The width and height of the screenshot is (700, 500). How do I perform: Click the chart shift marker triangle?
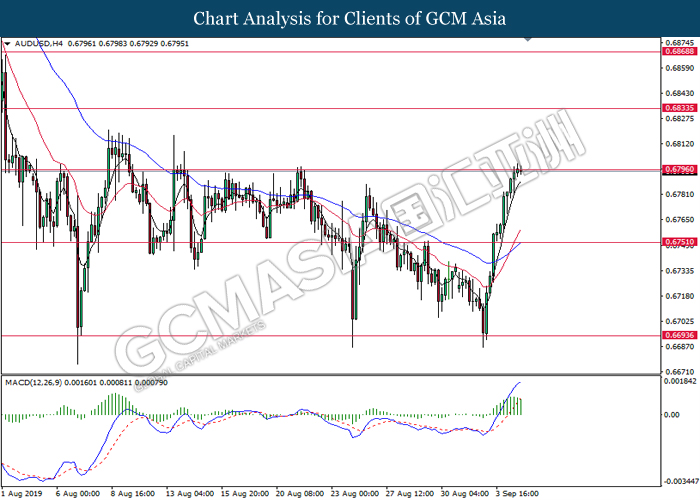point(528,40)
